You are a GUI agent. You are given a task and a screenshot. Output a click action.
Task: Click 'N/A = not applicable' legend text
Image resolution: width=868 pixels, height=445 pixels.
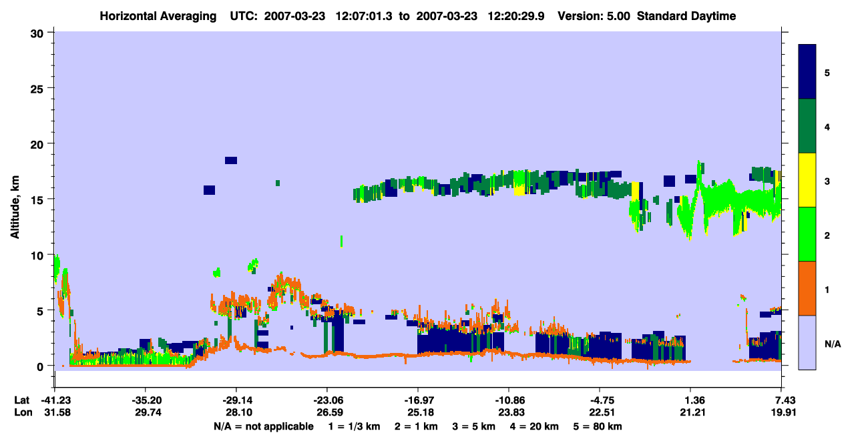pos(264,426)
